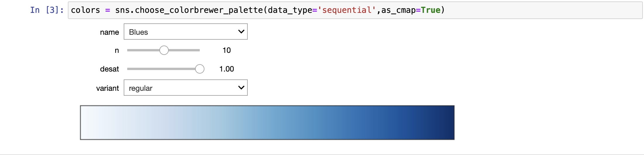Click the chevron arrow of the name dropdown
Viewport: 644px width, 155px height.
click(x=241, y=32)
